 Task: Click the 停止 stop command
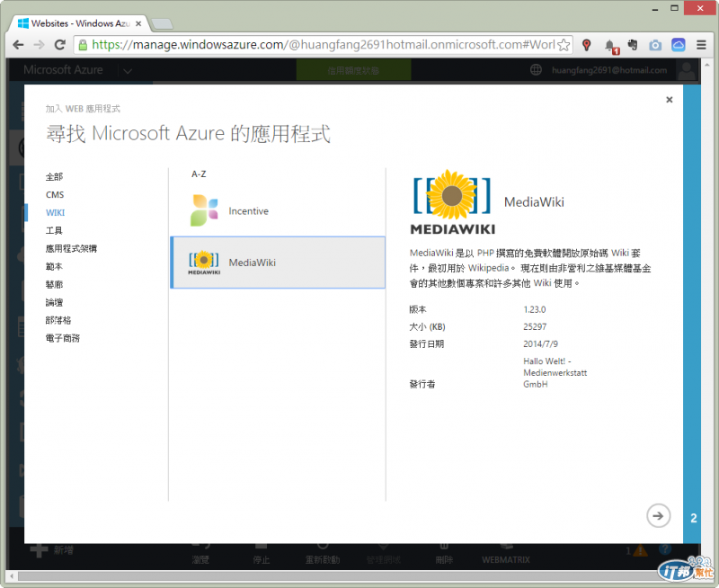(261, 555)
